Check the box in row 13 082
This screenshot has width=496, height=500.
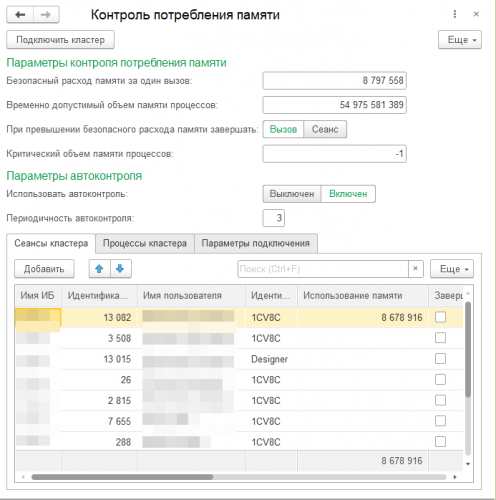[440, 317]
